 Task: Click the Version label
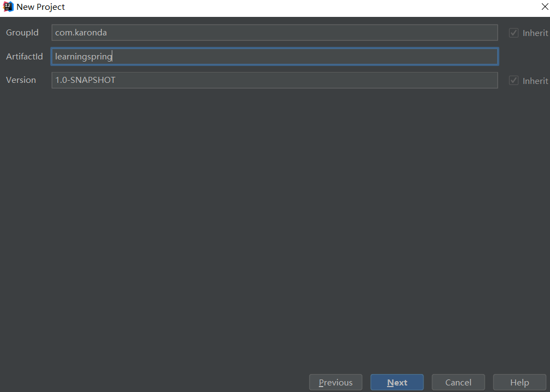click(21, 80)
